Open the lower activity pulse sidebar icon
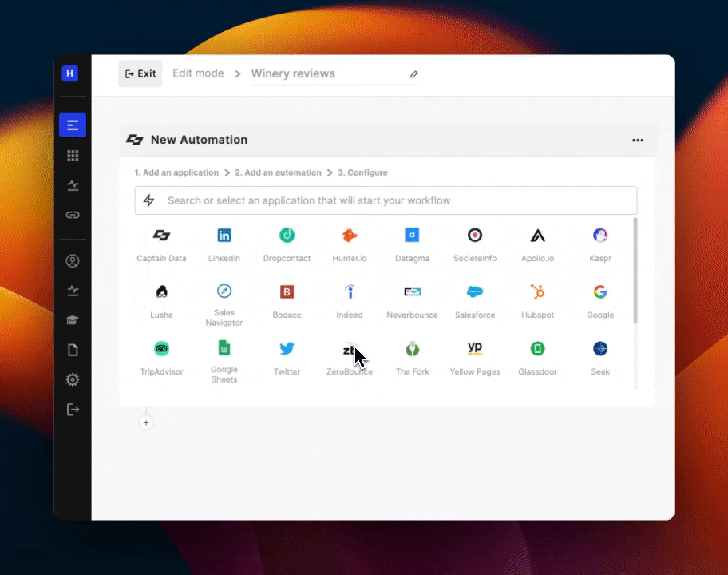This screenshot has width=728, height=575. [73, 291]
